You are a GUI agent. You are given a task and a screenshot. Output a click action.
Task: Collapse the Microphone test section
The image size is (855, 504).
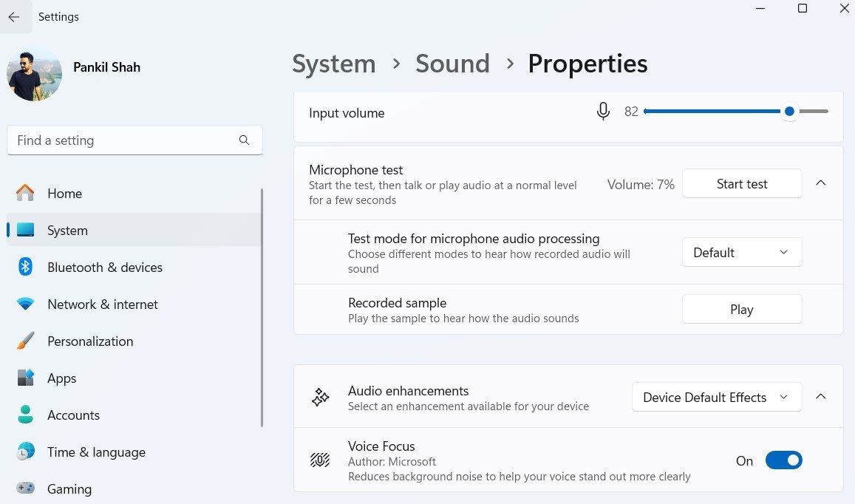coord(820,183)
